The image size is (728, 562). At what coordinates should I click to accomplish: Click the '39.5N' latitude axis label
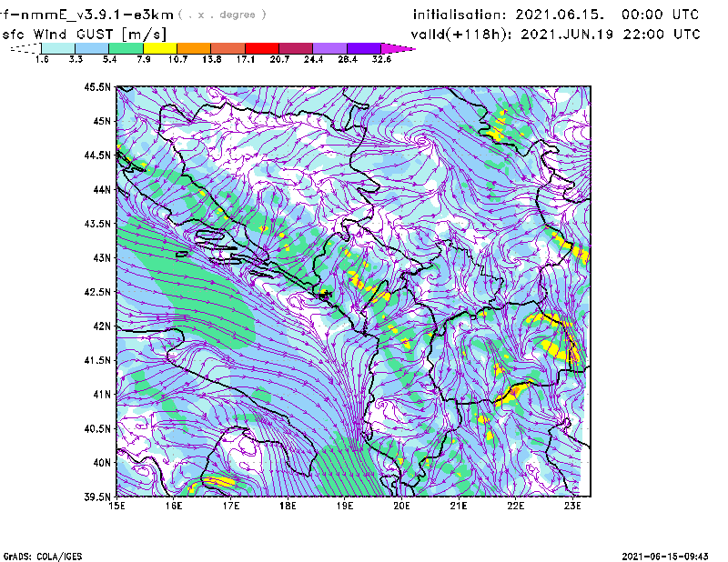[x=97, y=497]
